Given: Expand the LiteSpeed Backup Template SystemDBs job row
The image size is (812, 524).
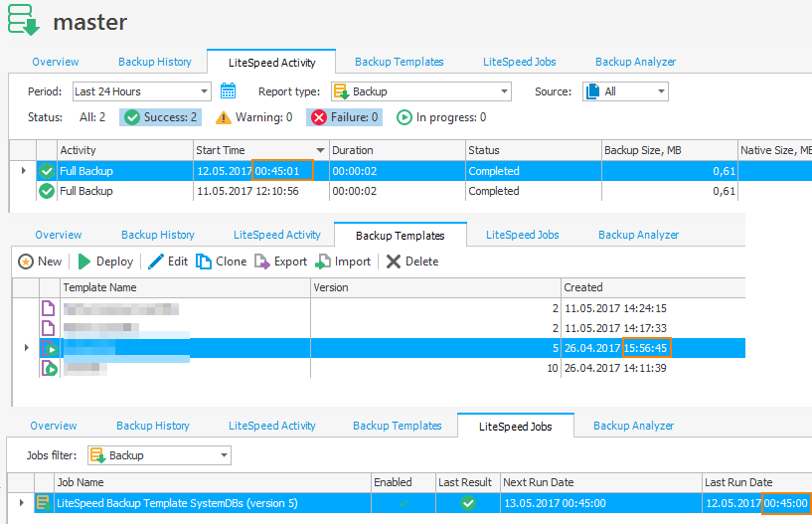Looking at the screenshot, I should [21, 503].
